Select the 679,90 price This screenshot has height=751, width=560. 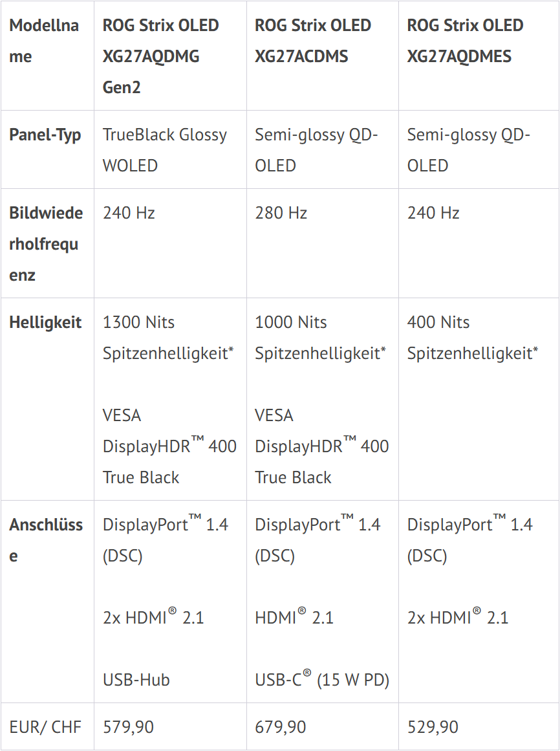[281, 726]
